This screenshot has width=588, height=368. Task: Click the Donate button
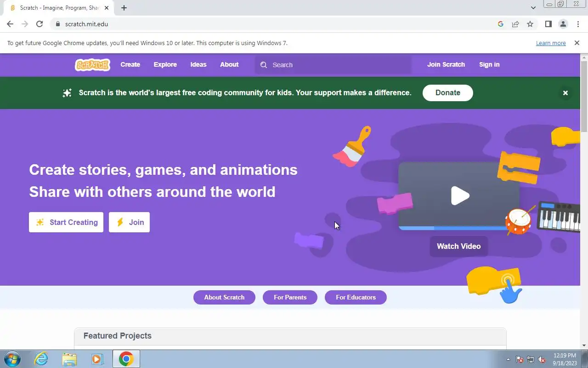pyautogui.click(x=448, y=93)
